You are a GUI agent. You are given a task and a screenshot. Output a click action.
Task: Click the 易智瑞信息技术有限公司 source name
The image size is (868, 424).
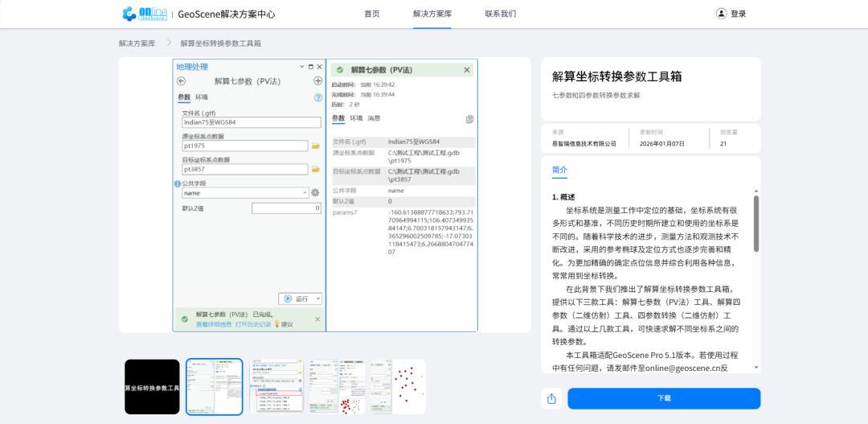coord(584,144)
